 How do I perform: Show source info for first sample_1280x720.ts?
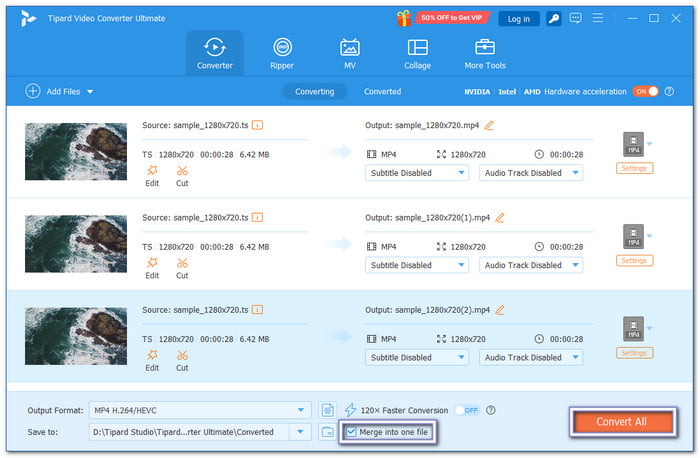pyautogui.click(x=258, y=125)
